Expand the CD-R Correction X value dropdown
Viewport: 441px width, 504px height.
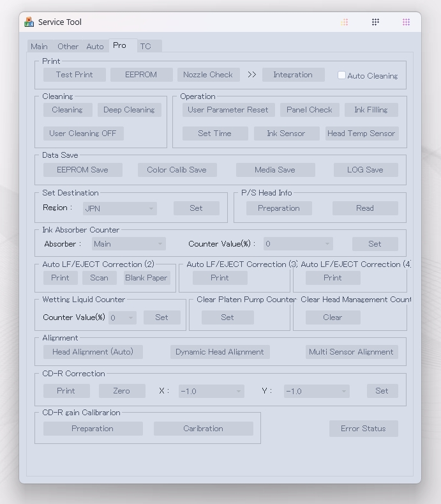tap(211, 391)
